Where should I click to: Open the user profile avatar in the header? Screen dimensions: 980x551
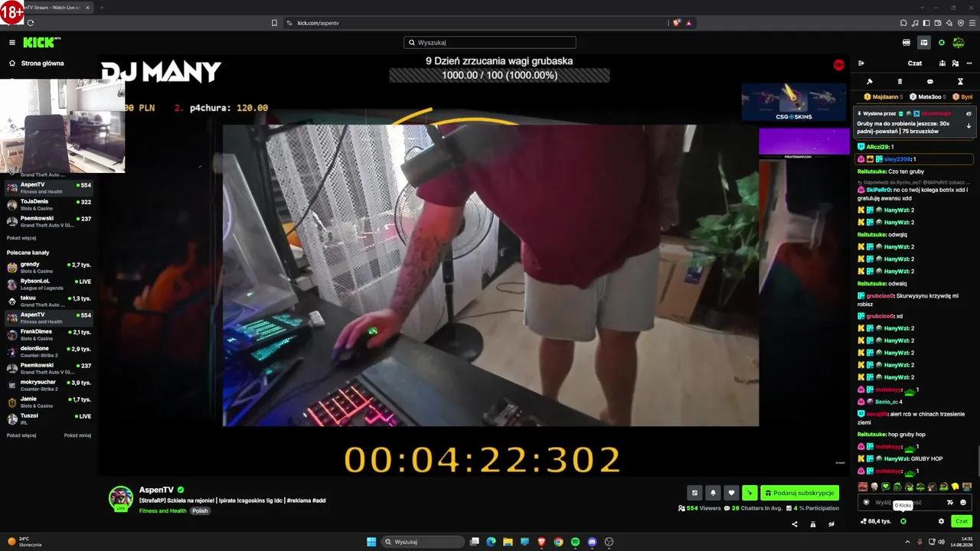click(959, 43)
